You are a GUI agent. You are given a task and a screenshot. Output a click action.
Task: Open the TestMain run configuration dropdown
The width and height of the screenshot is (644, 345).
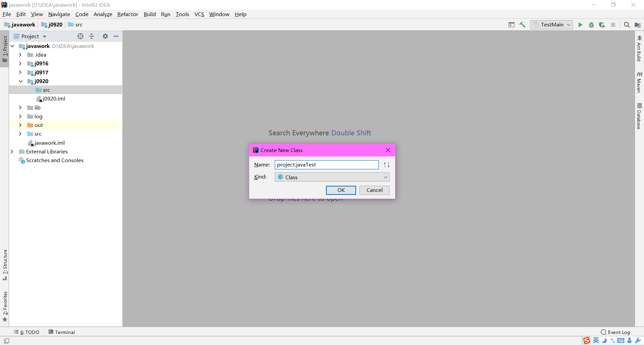click(551, 25)
